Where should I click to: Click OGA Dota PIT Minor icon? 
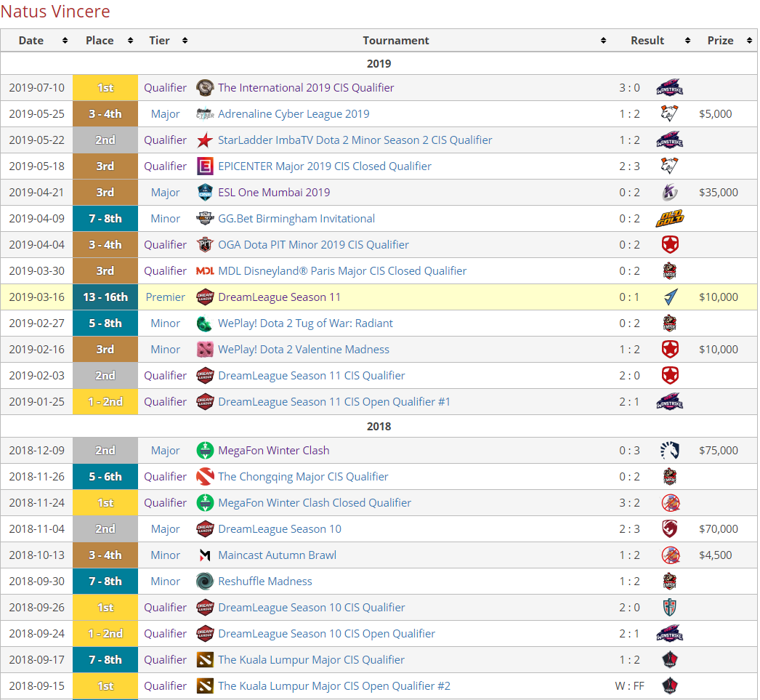click(x=205, y=245)
